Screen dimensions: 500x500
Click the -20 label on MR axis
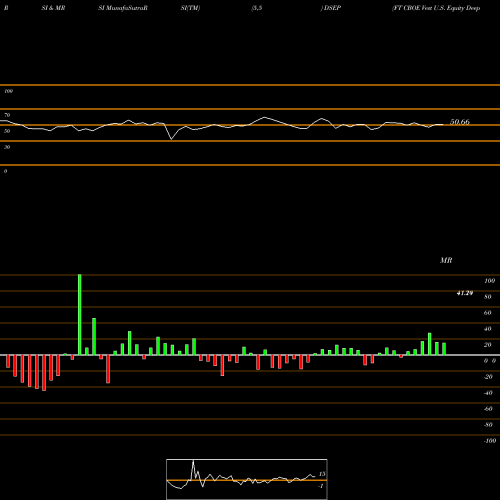[488, 377]
